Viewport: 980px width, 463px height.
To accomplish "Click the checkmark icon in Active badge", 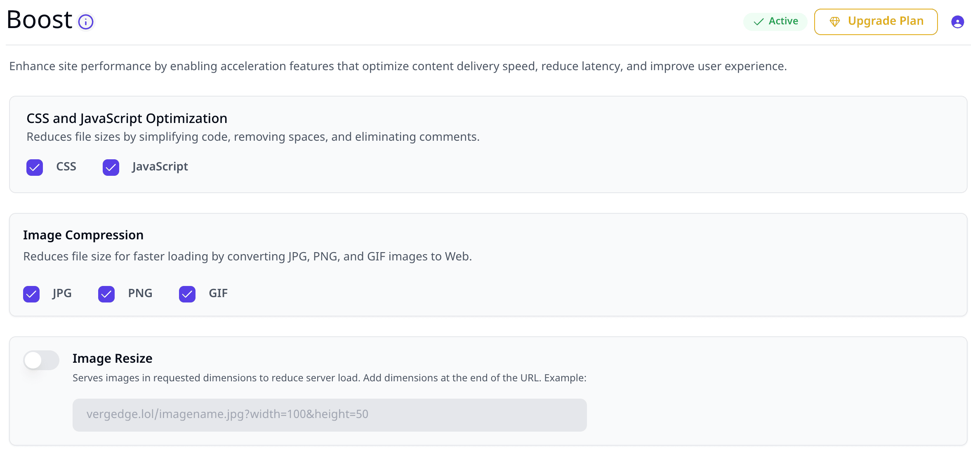I will 759,22.
